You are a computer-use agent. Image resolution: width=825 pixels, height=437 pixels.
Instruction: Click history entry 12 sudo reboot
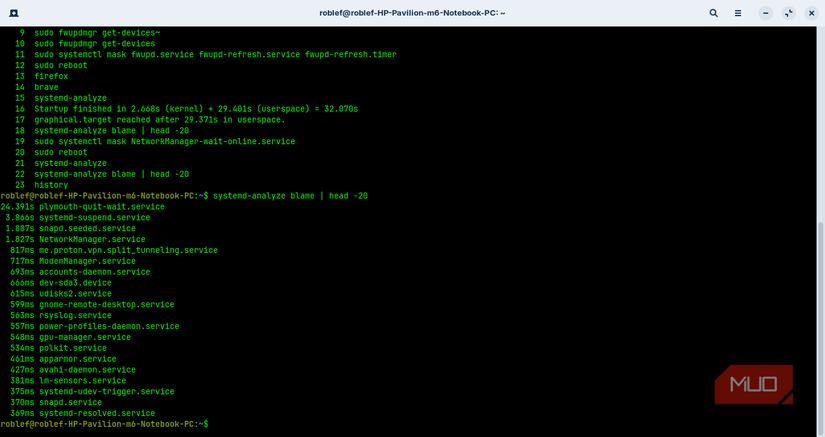[x=51, y=65]
